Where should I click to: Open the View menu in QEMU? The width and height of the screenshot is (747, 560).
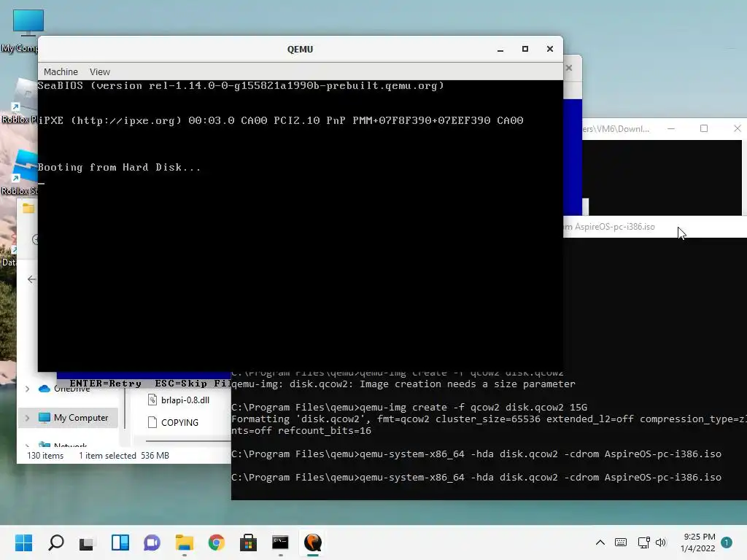tap(99, 71)
